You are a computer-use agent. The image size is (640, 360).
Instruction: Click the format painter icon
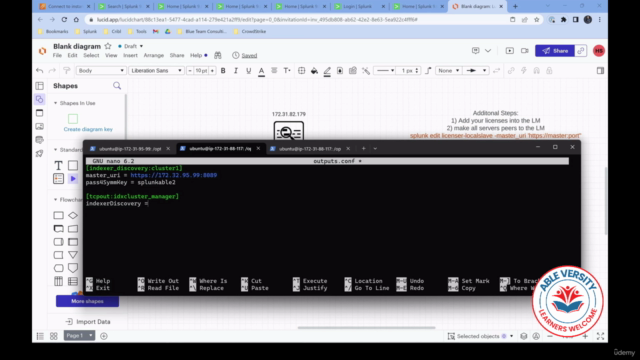point(67,71)
